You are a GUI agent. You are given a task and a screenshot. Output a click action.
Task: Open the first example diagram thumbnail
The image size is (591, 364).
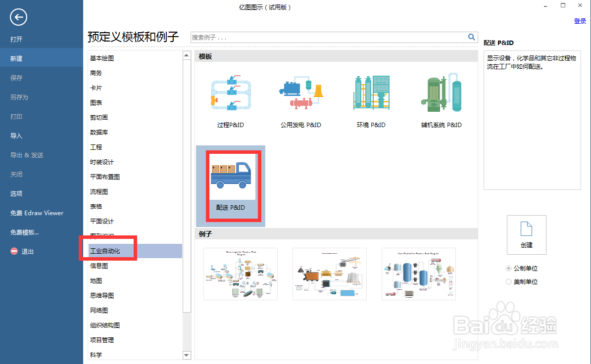(241, 273)
